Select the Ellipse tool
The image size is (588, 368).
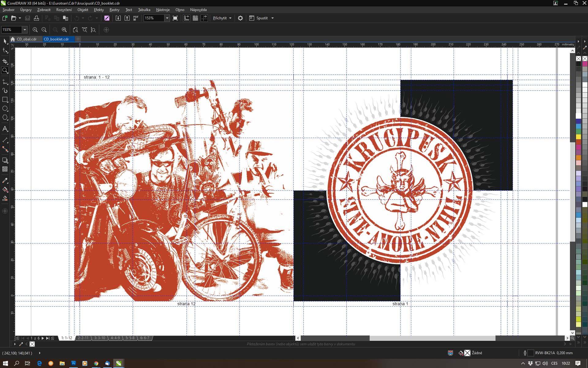click(5, 109)
